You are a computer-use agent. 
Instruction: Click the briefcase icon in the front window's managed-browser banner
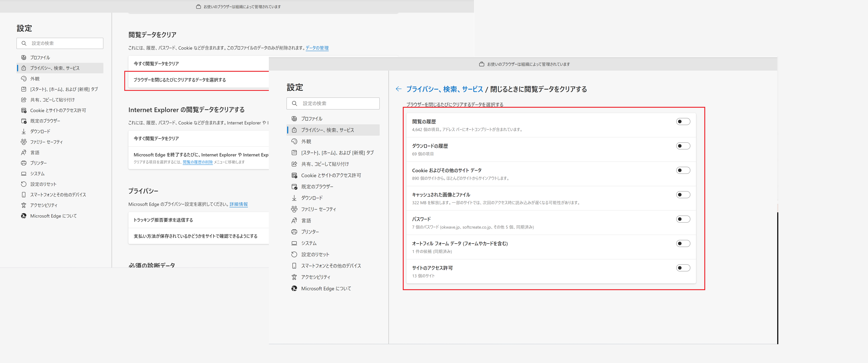482,64
